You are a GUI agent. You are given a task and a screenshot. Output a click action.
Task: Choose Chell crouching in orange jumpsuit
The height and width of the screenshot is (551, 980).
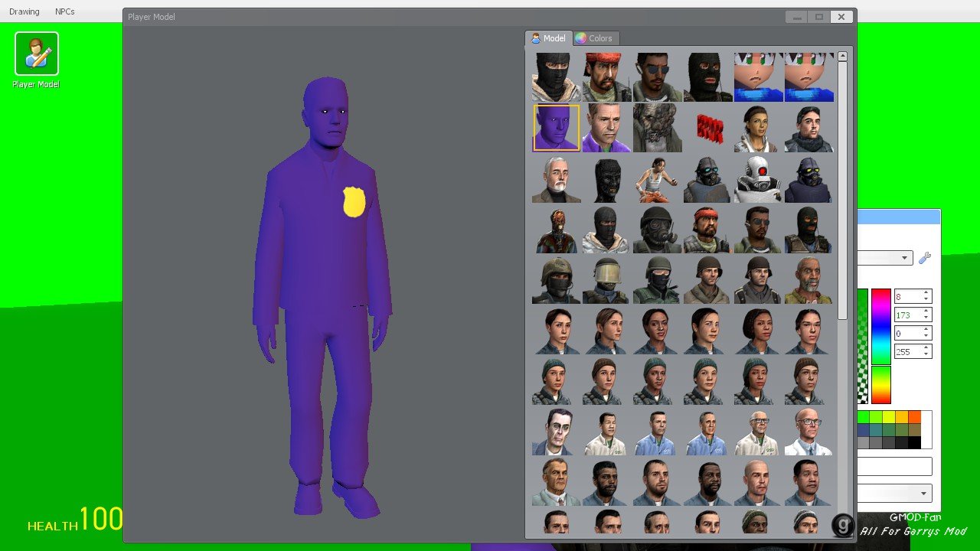[x=657, y=179]
